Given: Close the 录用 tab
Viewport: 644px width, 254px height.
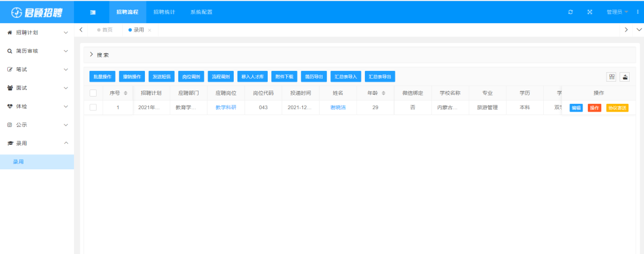Looking at the screenshot, I should (x=150, y=30).
